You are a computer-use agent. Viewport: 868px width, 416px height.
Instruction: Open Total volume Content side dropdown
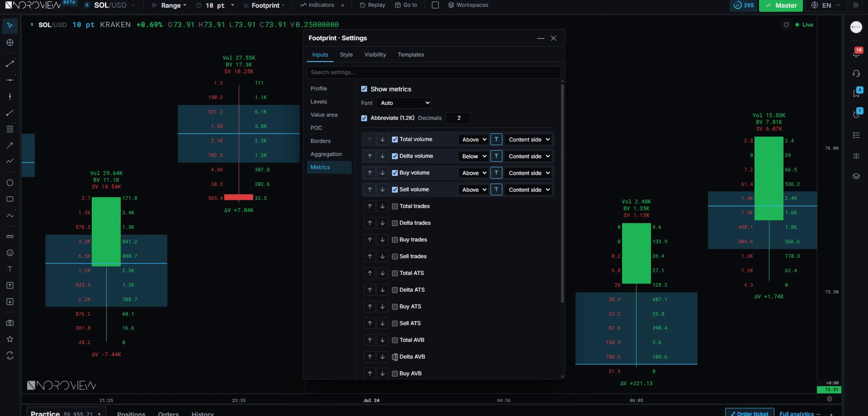tap(528, 139)
